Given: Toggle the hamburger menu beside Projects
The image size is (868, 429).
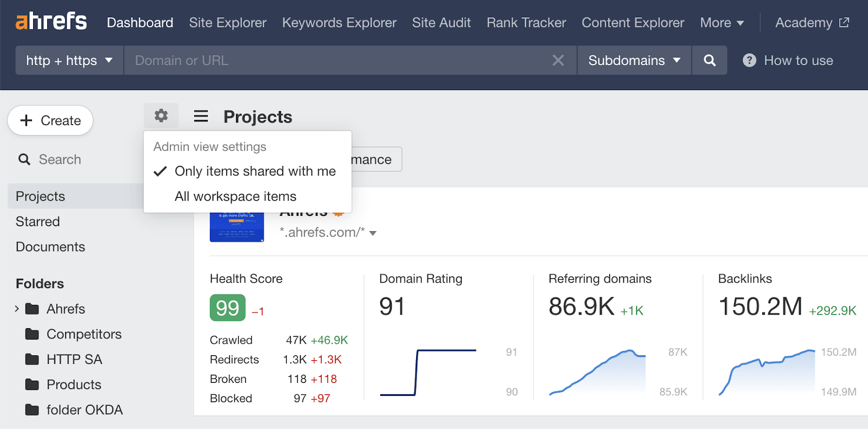Looking at the screenshot, I should [x=201, y=116].
